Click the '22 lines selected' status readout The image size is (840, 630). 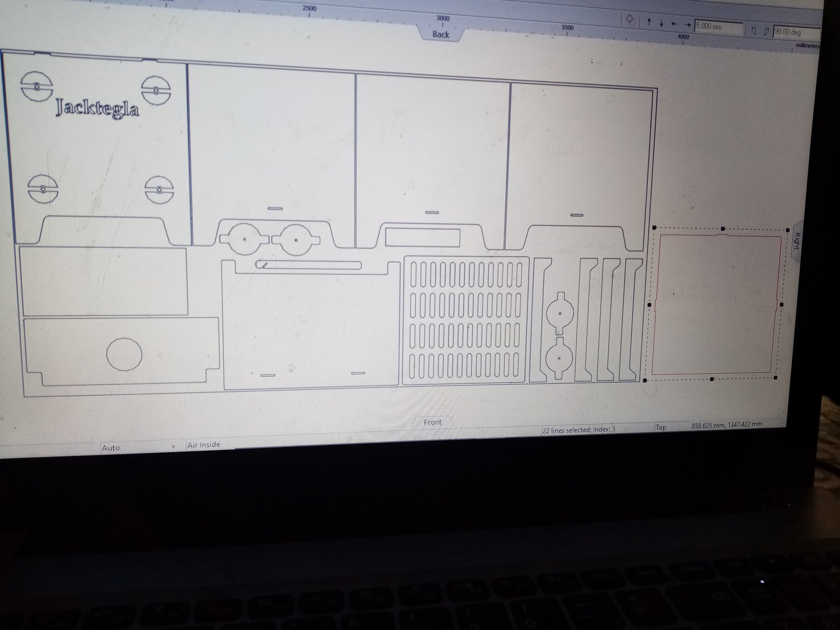coord(579,430)
